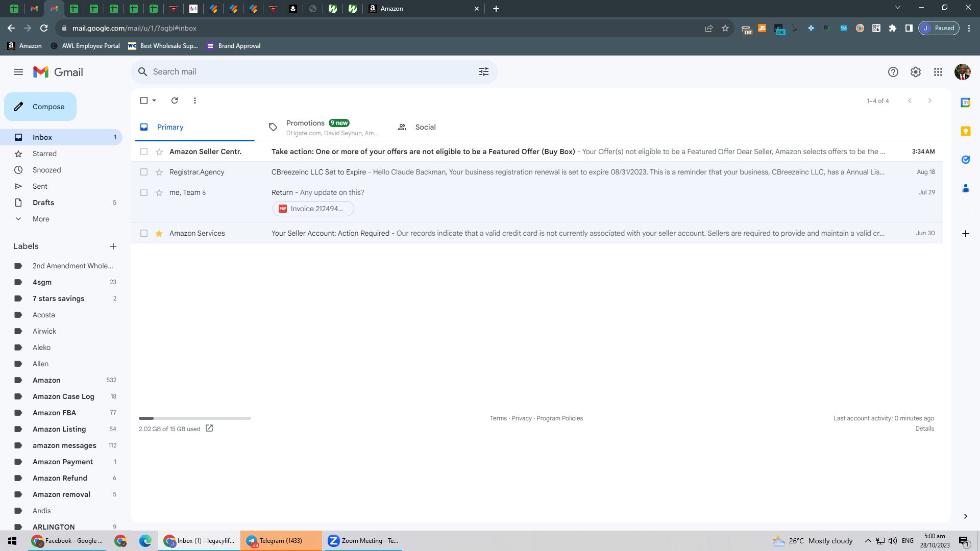Create a new label with plus icon
The image size is (980, 551).
[113, 246]
